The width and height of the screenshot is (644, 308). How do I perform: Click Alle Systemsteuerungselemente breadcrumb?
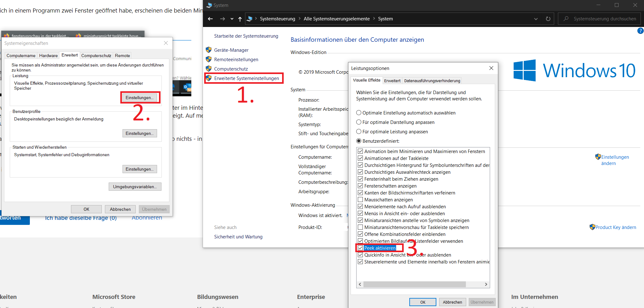click(336, 19)
